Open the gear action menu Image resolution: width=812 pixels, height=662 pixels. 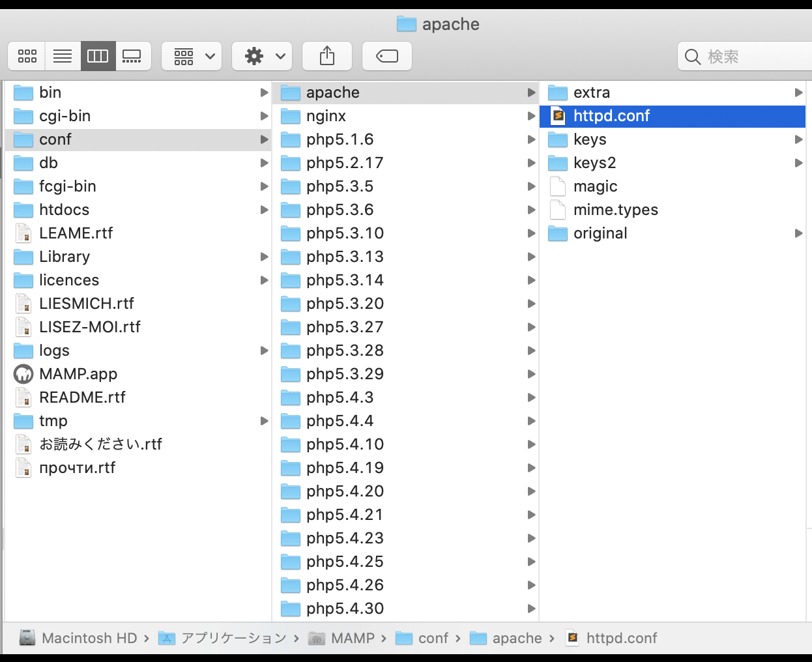click(262, 56)
